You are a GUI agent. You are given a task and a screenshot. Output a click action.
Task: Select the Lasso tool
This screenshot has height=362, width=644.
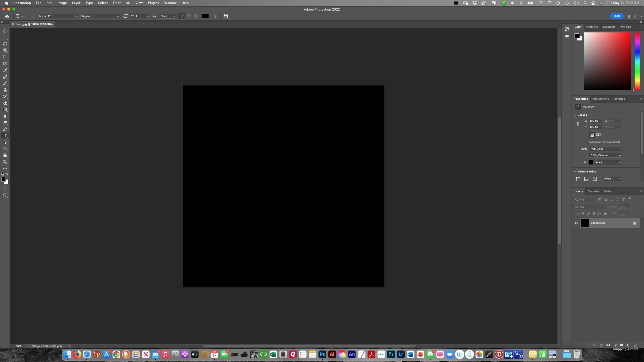[x=5, y=44]
